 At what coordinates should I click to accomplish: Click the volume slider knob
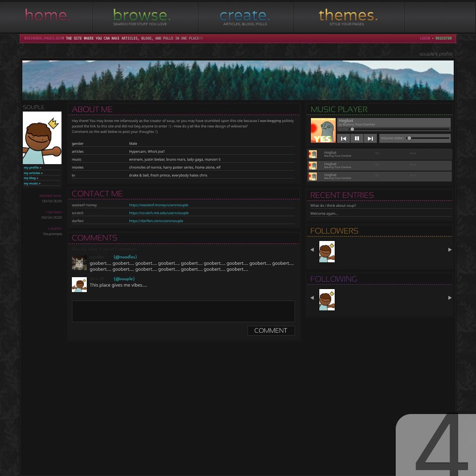[x=409, y=138]
